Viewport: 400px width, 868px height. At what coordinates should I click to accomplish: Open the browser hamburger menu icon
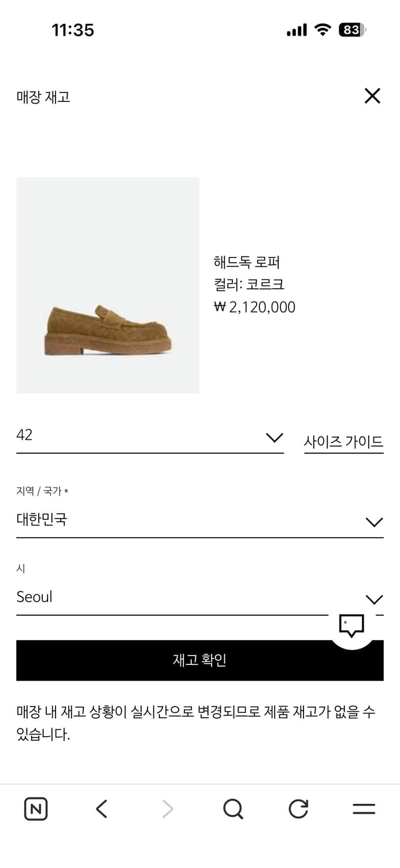click(364, 808)
